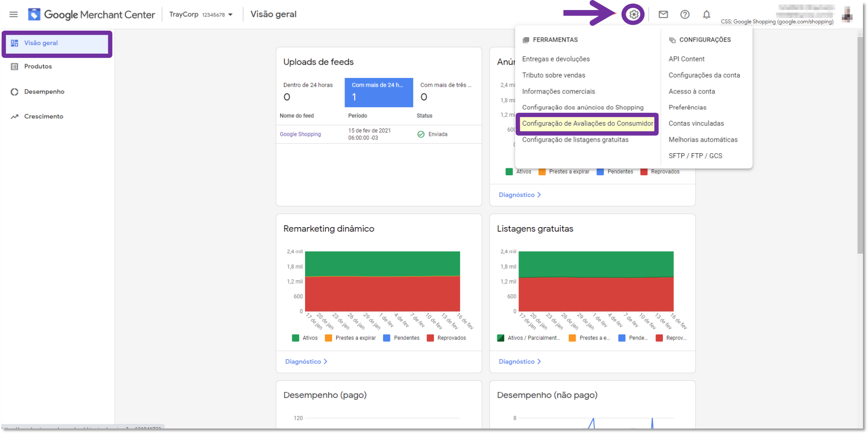Click Reprovados legend in Anúncios card
The width and height of the screenshot is (868, 434).
pyautogui.click(x=660, y=172)
